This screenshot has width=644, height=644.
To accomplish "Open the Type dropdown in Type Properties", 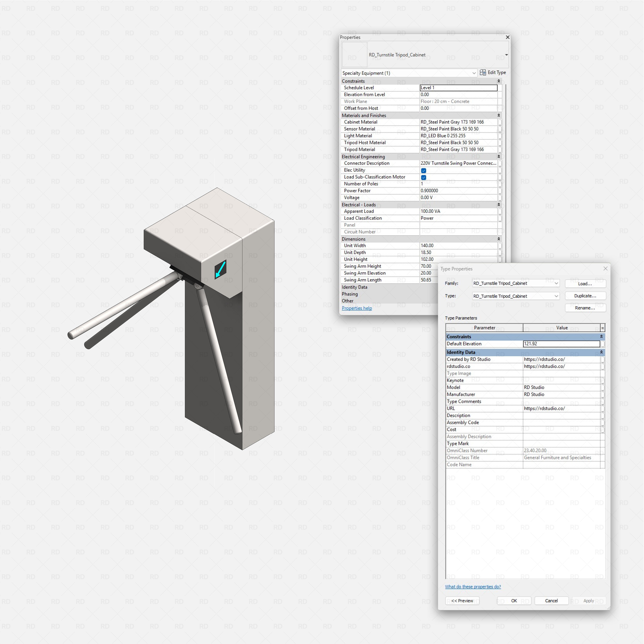I will 556,296.
